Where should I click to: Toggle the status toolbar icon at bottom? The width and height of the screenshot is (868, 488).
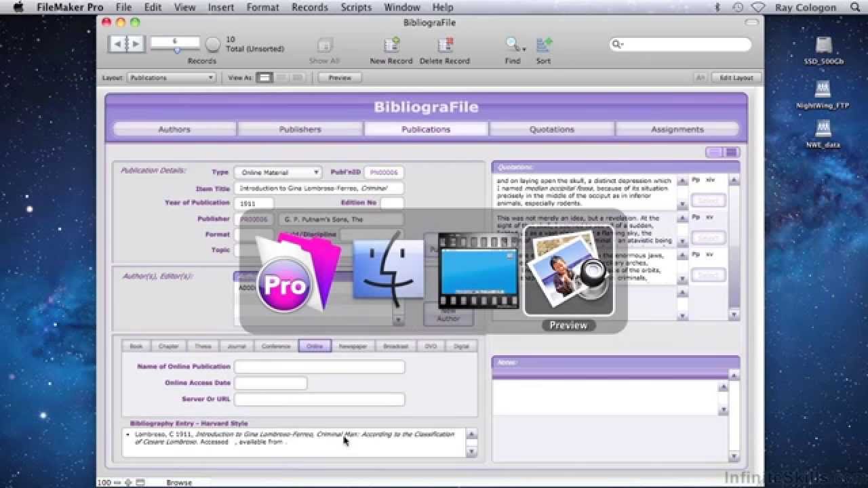(140, 483)
